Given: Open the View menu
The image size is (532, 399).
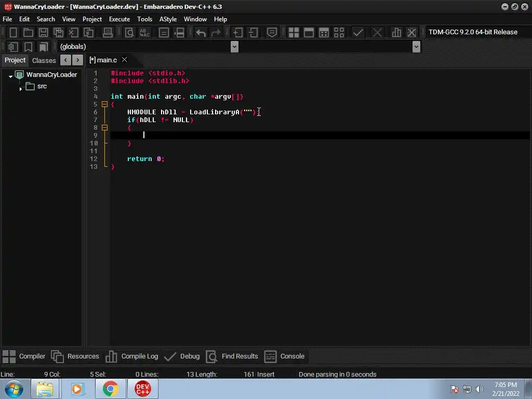Looking at the screenshot, I should [69, 19].
